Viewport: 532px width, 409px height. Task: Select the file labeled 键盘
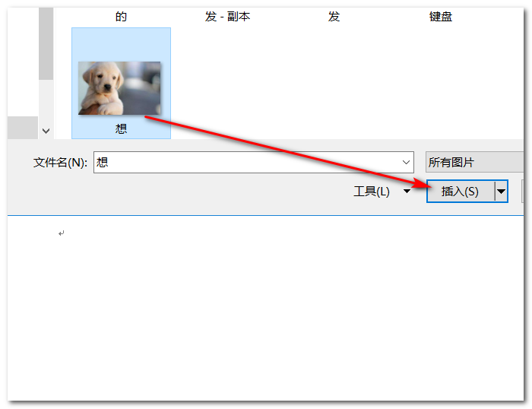[440, 16]
